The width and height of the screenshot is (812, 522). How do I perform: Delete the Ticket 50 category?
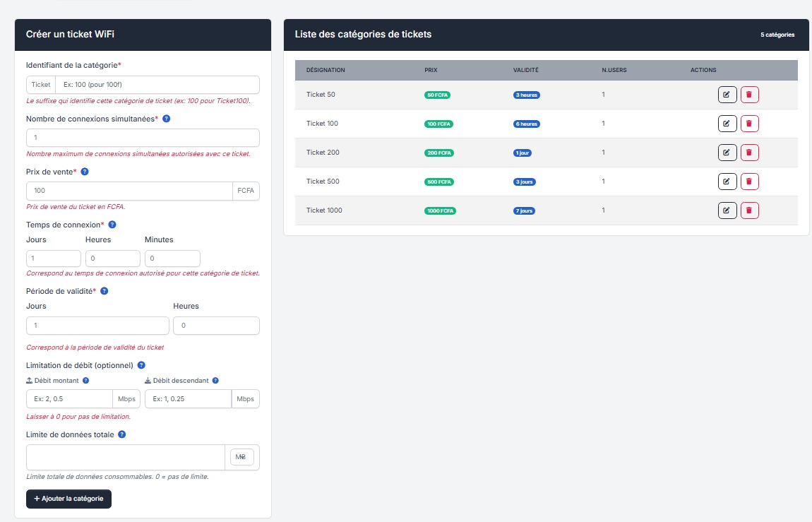749,95
